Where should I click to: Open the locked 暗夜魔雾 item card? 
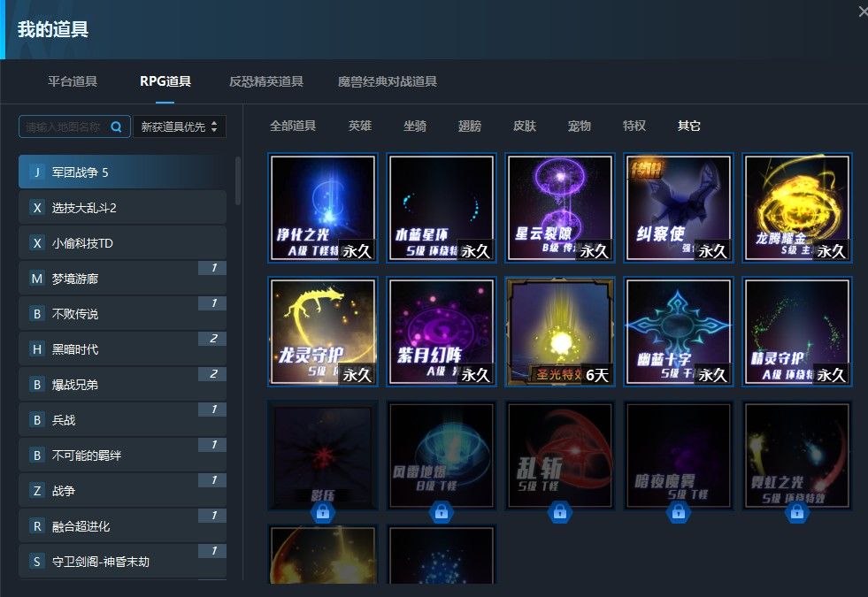click(x=678, y=455)
